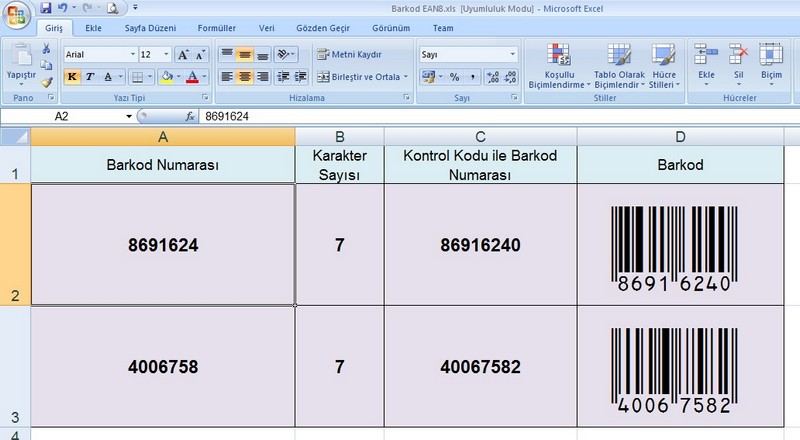Apply comma thousands separator style

point(472,77)
